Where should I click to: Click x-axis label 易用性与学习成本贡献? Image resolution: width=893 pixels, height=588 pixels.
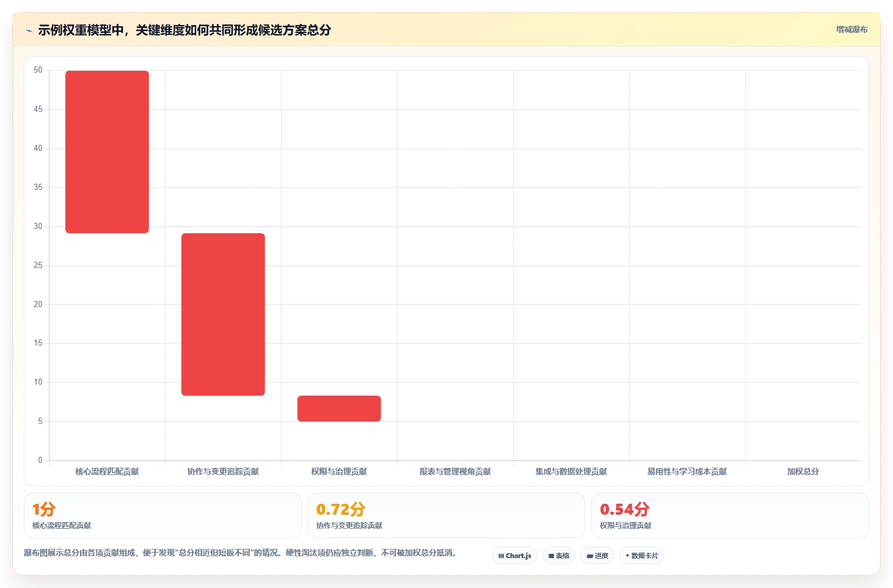click(687, 471)
